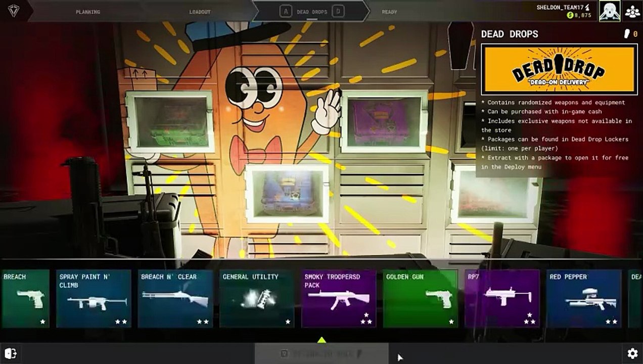Viewport: 643px width, 364px height.
Task: Click the diamond game logo icon
Action: 14,11
